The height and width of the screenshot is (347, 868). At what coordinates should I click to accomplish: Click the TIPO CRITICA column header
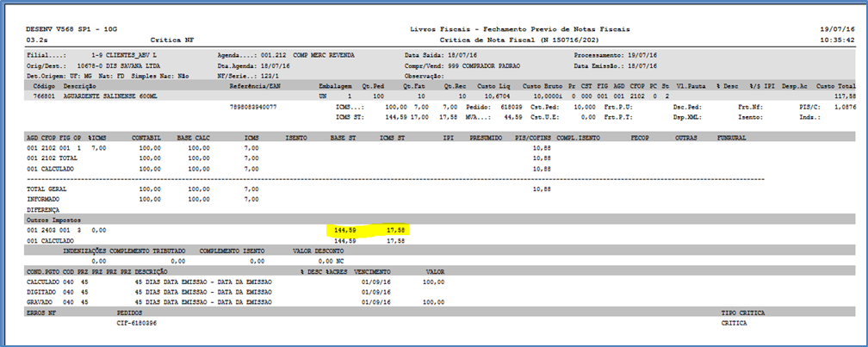[x=742, y=313]
